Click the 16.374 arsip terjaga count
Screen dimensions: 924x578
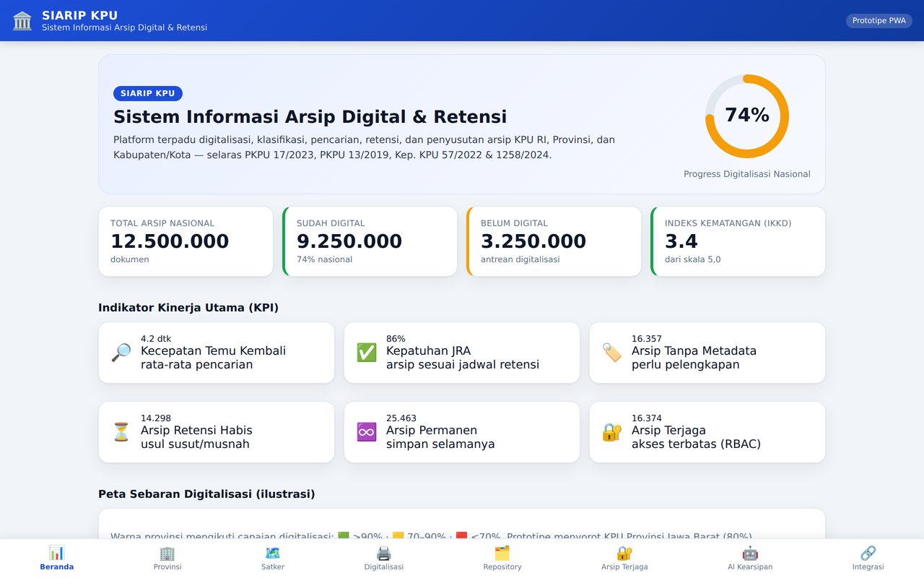[x=647, y=418]
